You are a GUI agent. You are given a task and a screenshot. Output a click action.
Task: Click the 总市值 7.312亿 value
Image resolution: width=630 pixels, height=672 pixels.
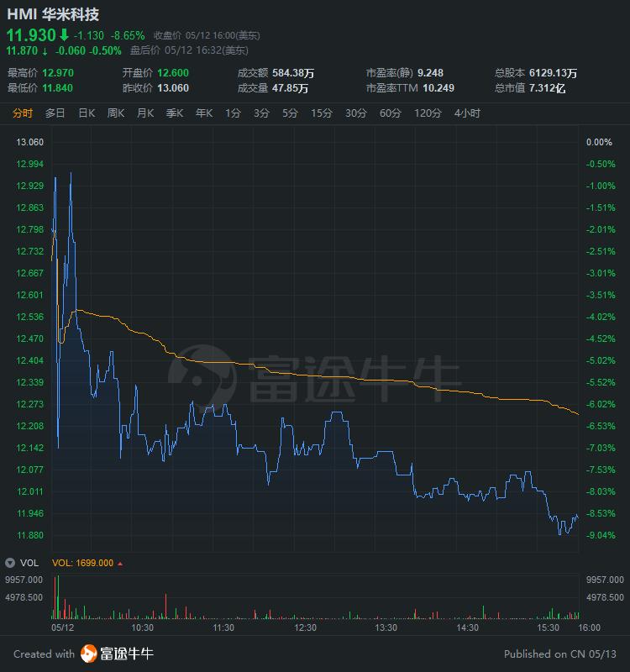(x=547, y=88)
